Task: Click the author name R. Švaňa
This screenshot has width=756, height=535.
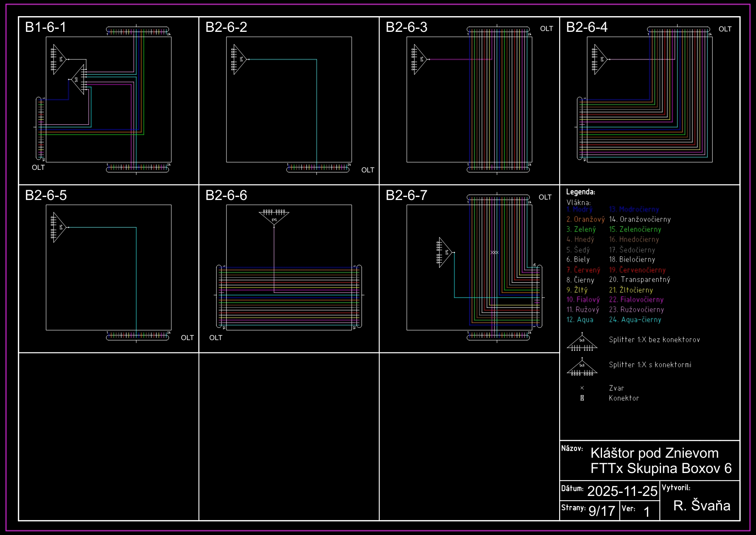Action: pyautogui.click(x=702, y=506)
